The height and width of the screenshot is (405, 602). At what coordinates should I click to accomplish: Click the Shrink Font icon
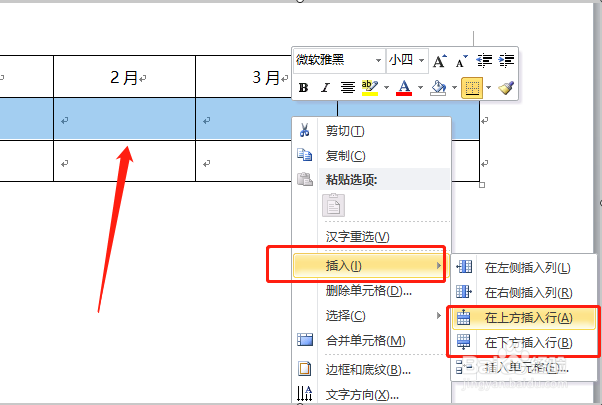coord(461,61)
